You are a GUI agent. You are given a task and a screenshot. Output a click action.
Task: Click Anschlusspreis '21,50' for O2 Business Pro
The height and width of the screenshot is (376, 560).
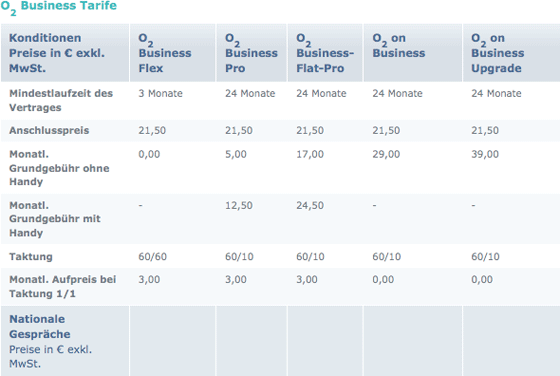pyautogui.click(x=239, y=130)
